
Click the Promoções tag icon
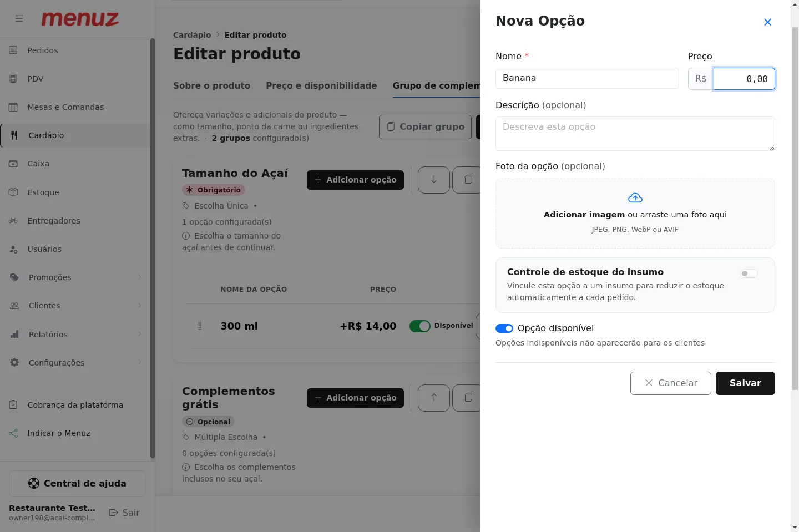pos(14,277)
